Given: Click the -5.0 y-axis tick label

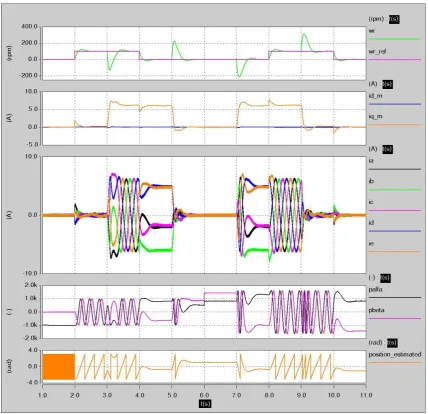Looking at the screenshot, I should click(x=32, y=144).
